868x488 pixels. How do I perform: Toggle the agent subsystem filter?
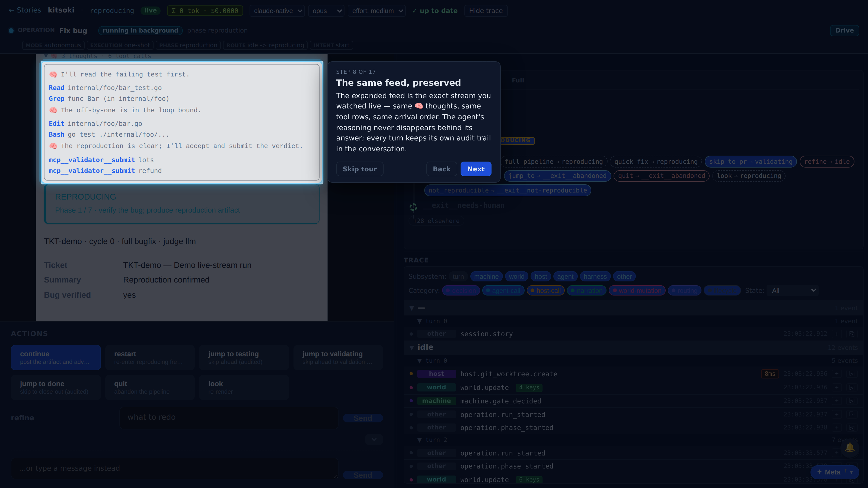(x=565, y=277)
